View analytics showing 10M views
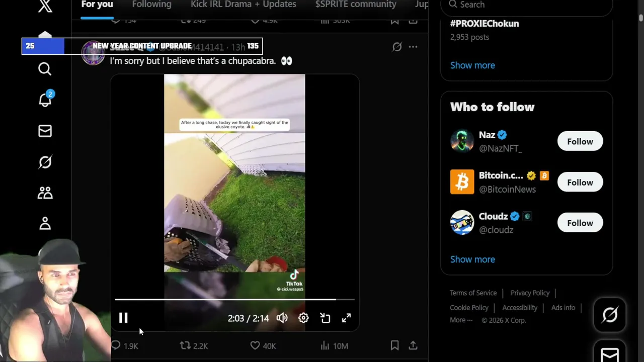This screenshot has height=362, width=644. pos(334,346)
